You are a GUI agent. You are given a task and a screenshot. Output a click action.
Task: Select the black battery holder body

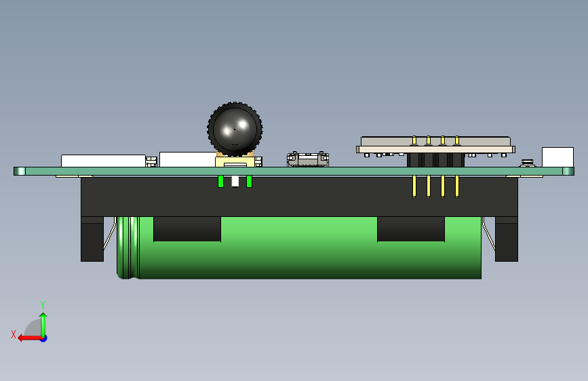[299, 197]
